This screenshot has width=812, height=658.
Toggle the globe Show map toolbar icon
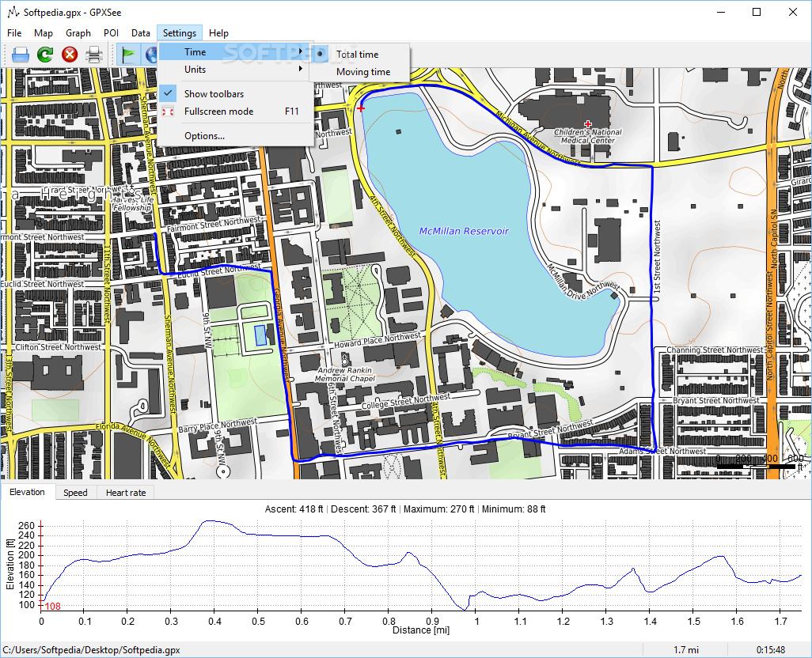pos(150,55)
